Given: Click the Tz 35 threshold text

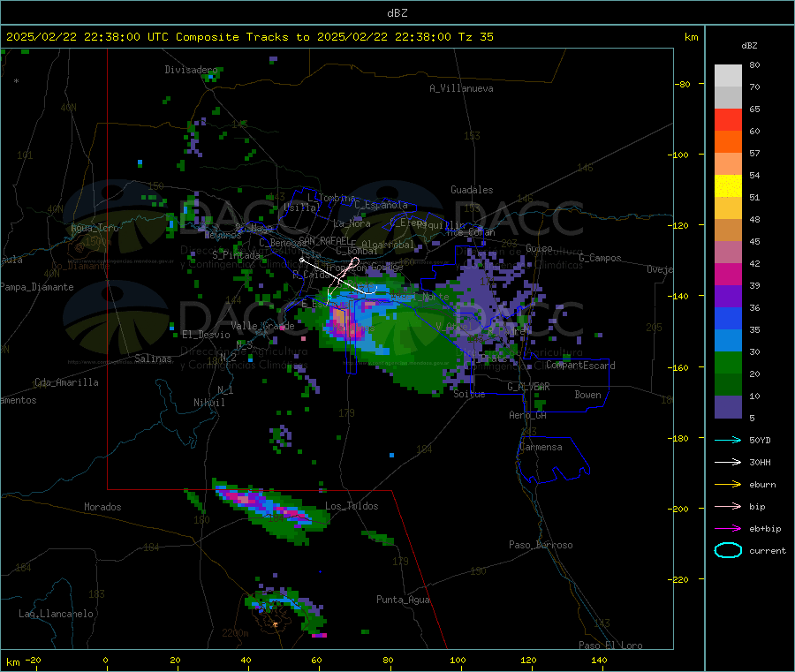Looking at the screenshot, I should 475,37.
